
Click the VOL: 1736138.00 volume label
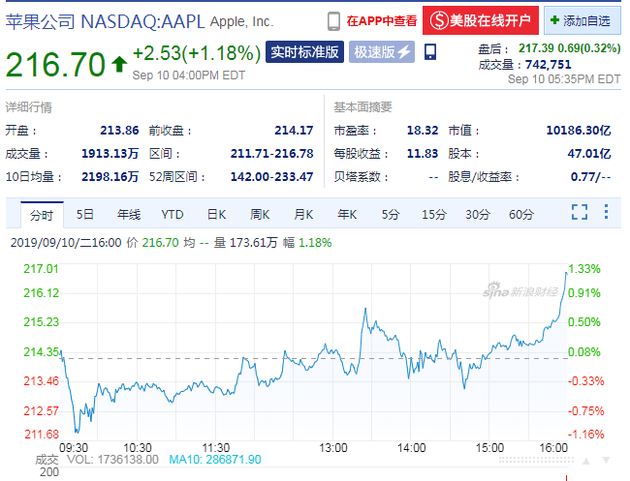(x=112, y=459)
